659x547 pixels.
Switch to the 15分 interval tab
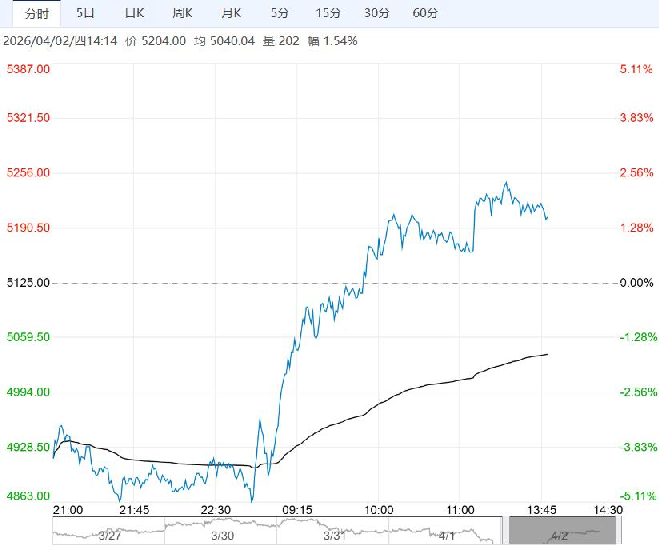(x=327, y=13)
